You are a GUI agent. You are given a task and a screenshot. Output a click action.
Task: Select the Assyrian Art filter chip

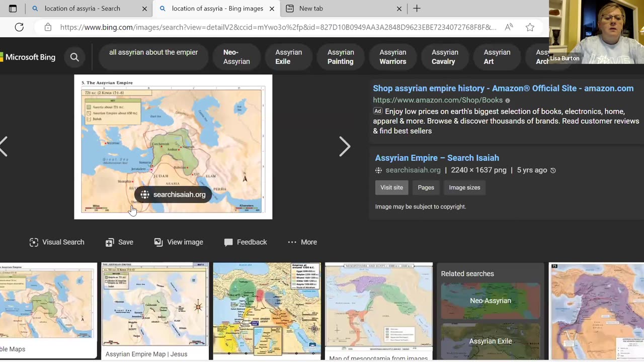pyautogui.click(x=497, y=57)
